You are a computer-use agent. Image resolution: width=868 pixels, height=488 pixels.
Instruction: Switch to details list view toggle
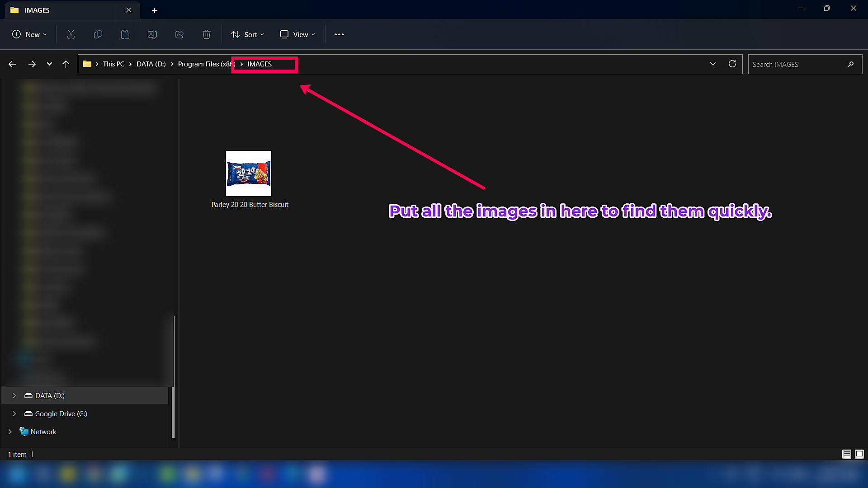point(847,454)
